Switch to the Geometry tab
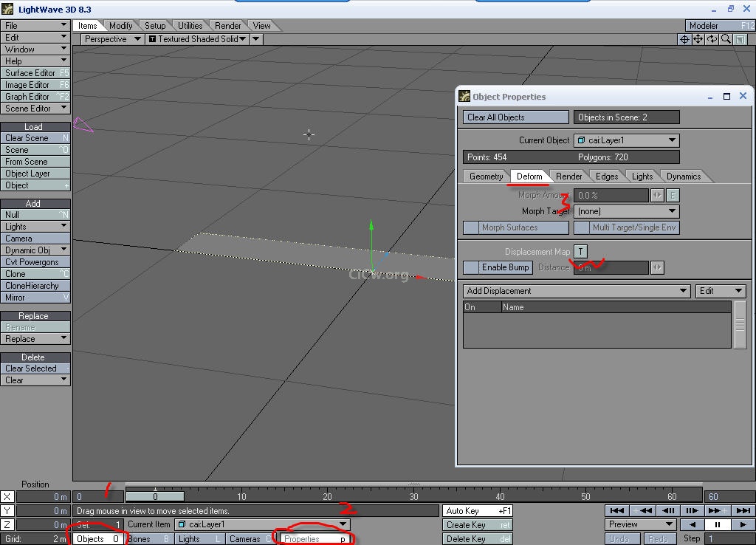Image resolution: width=756 pixels, height=545 pixels. click(x=486, y=176)
